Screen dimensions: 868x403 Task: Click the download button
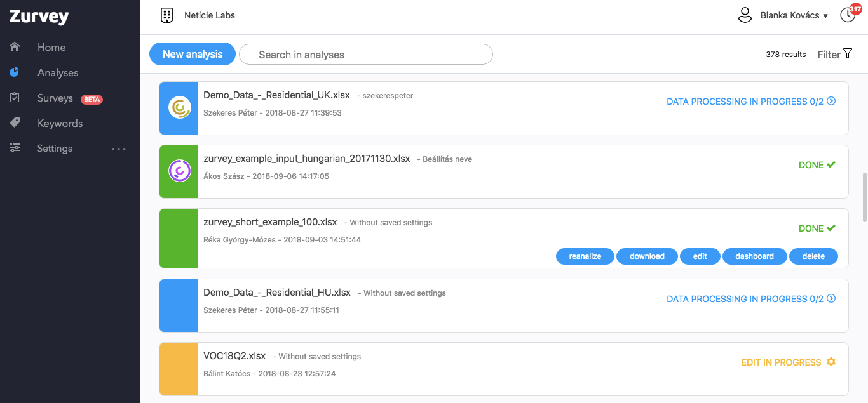(x=647, y=256)
